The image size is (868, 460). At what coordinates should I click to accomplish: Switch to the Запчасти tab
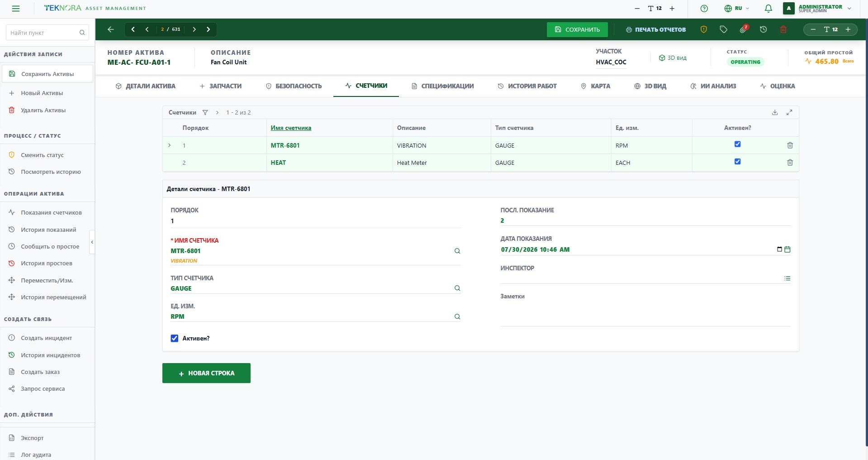point(221,86)
